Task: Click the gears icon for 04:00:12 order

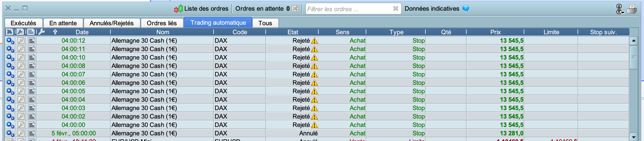Action: (10, 41)
